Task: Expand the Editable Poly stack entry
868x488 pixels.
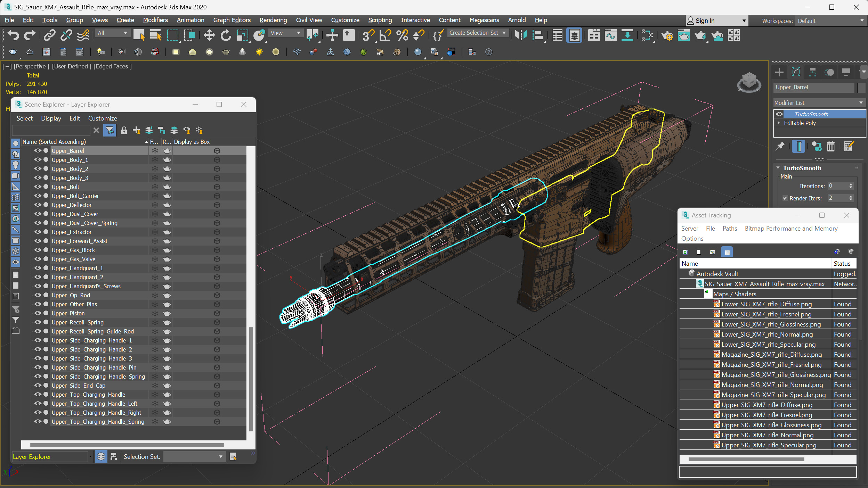Action: coord(778,123)
